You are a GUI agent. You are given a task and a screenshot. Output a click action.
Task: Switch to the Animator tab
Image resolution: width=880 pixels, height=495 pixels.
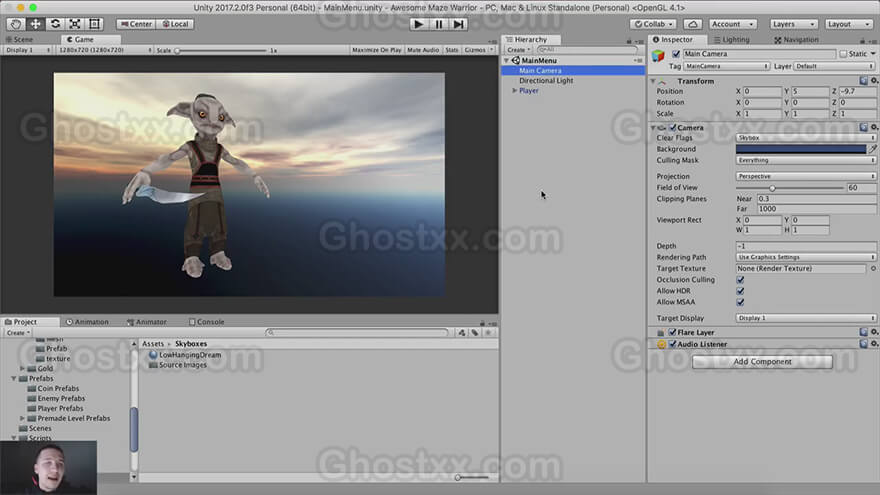pyautogui.click(x=146, y=322)
